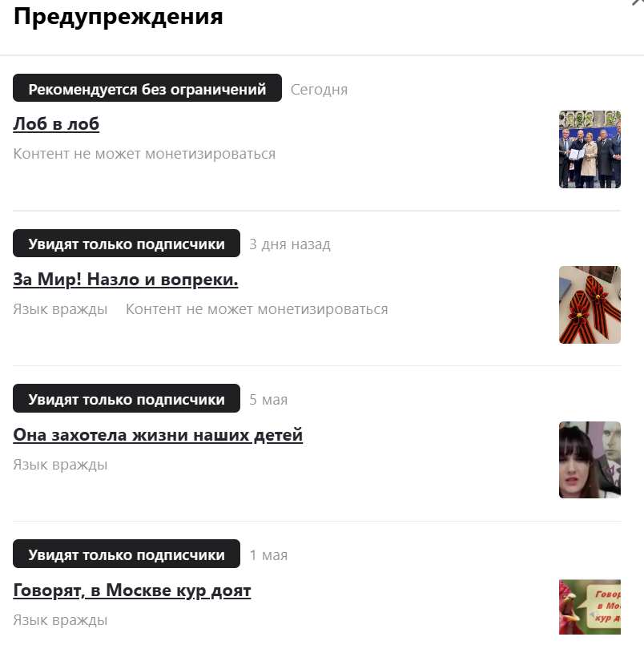
Task: Open "Говорят, в Москве кур доят" article
Action: click(x=132, y=591)
